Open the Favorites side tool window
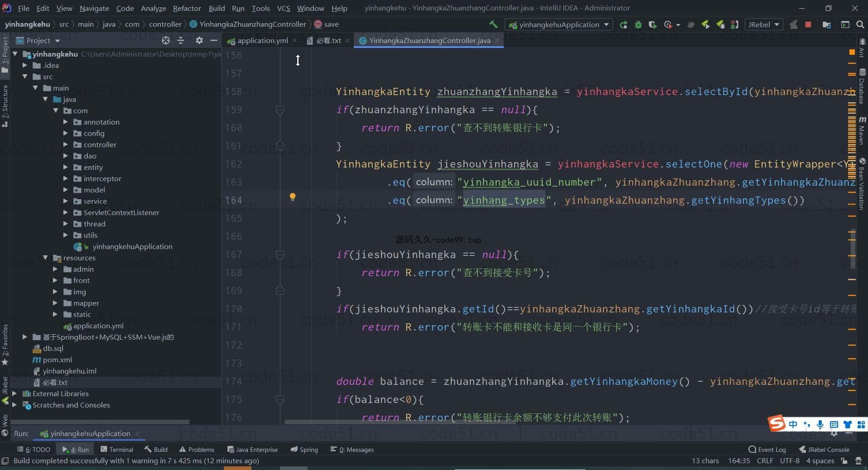 tap(5, 345)
